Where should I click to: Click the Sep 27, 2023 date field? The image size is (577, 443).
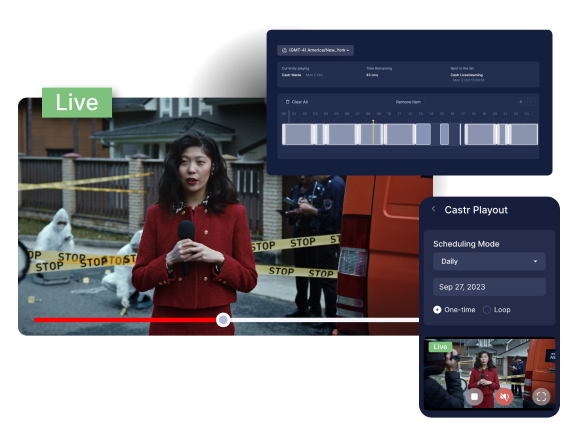(x=489, y=287)
